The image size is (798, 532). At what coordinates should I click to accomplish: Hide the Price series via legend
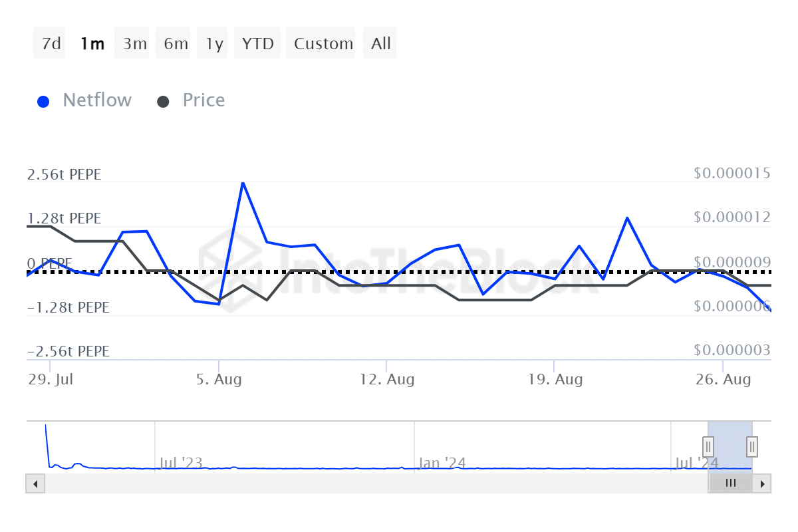(192, 100)
